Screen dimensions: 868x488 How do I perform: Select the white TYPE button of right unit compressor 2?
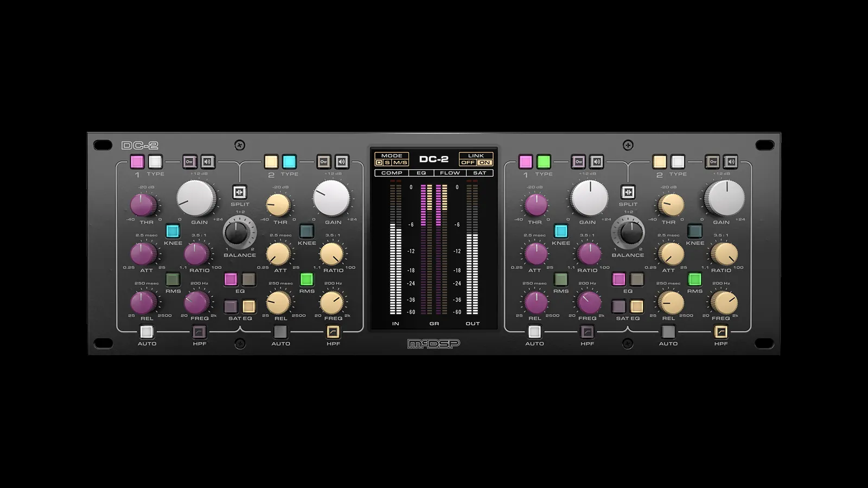click(x=678, y=162)
